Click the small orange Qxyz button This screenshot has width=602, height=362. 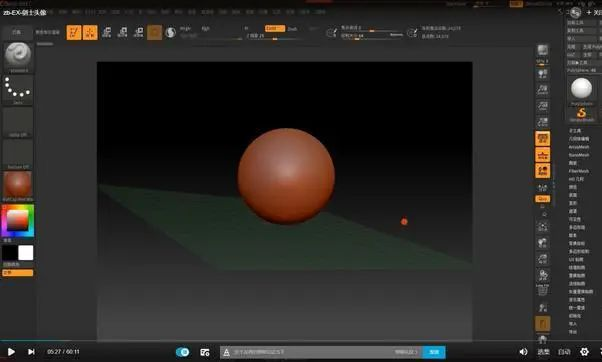542,199
